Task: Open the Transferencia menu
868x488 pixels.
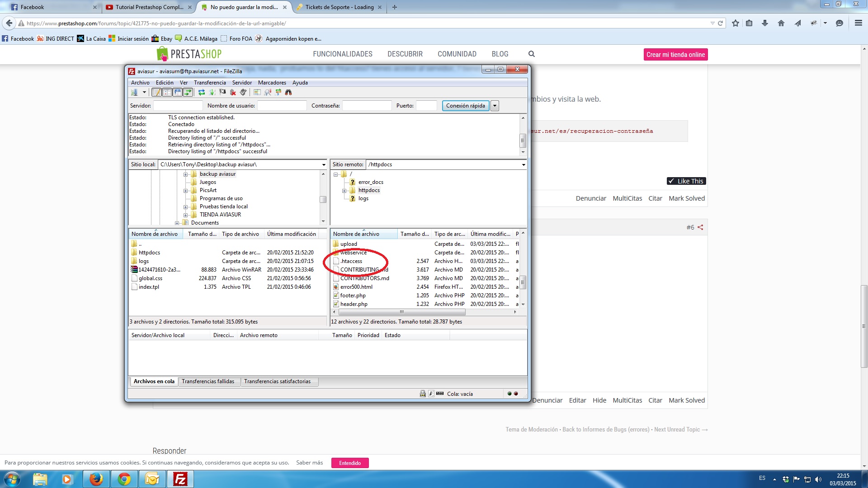Action: 209,83
